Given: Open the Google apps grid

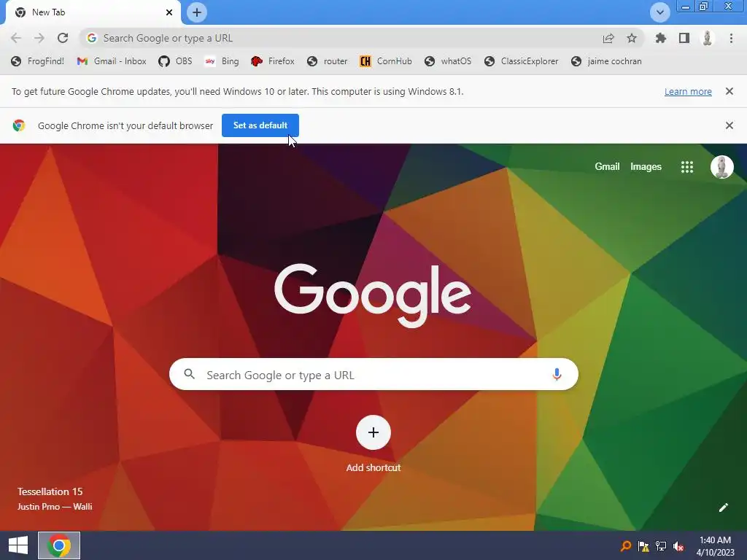Looking at the screenshot, I should click(x=687, y=167).
